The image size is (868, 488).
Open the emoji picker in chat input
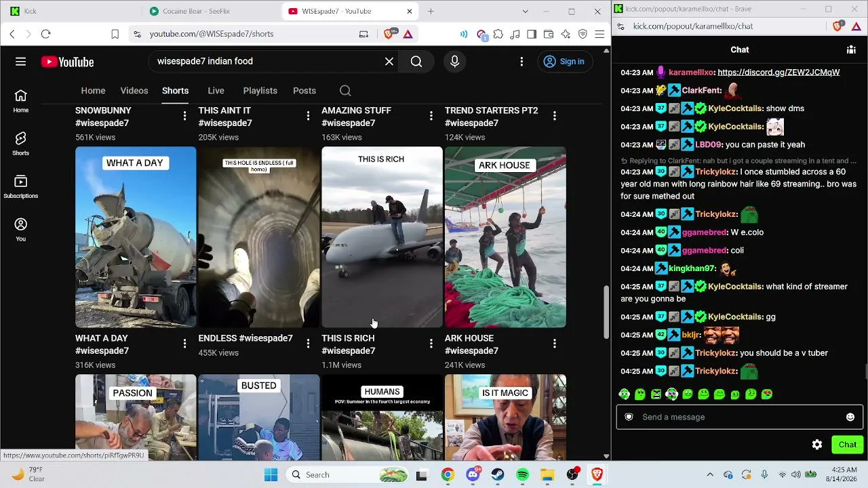[850, 417]
